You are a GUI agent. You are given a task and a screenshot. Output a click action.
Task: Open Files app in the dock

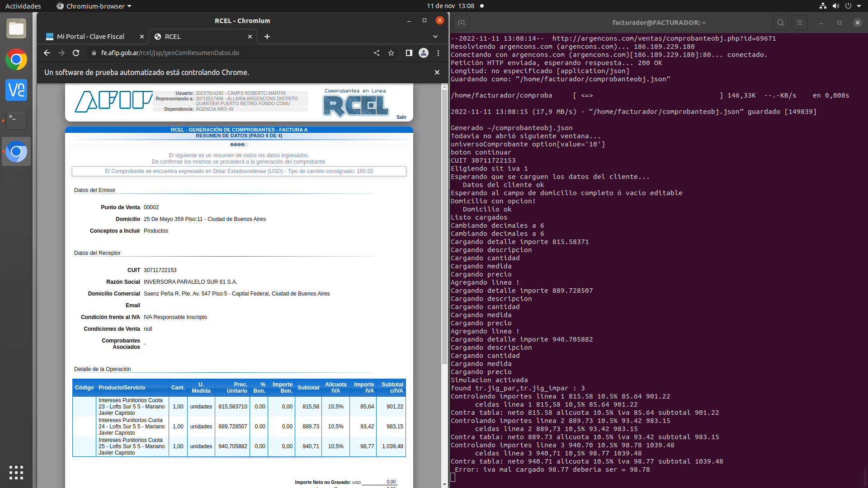pyautogui.click(x=16, y=29)
